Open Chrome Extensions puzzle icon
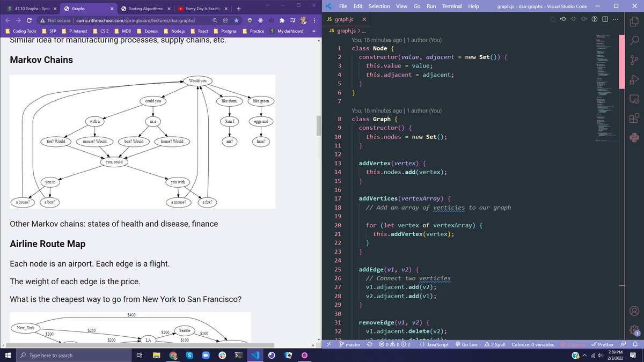The height and width of the screenshot is (362, 644). (282, 20)
